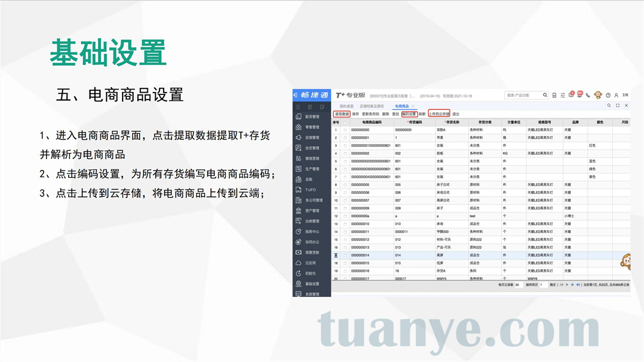Click the 查找 toolbar button
This screenshot has width=644, height=362.
(396, 114)
